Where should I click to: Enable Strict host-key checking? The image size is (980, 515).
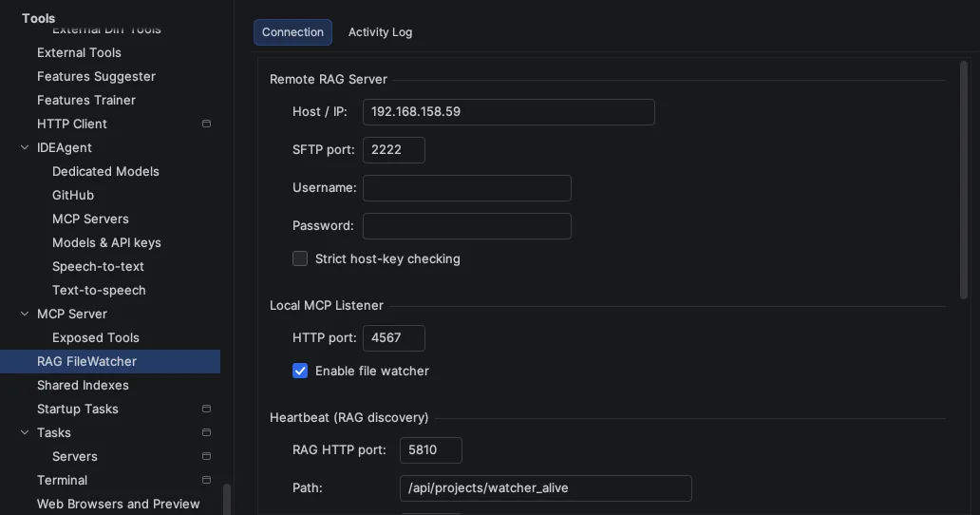click(300, 258)
